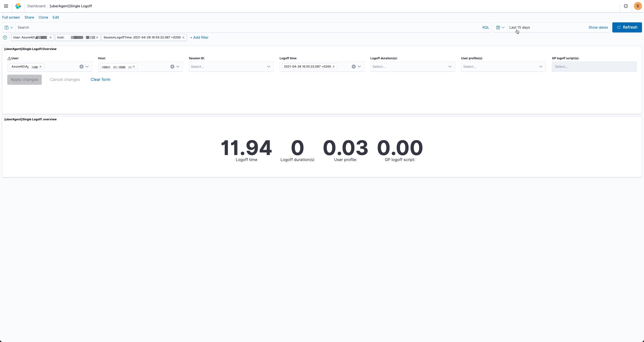The image size is (644, 342).
Task: Open the user avatar menu
Action: (638, 6)
